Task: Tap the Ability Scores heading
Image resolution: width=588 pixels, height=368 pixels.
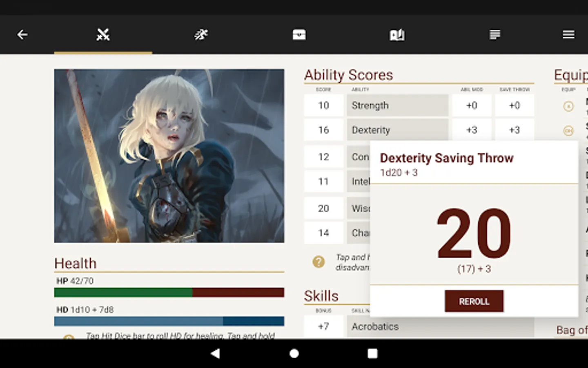Action: tap(348, 75)
